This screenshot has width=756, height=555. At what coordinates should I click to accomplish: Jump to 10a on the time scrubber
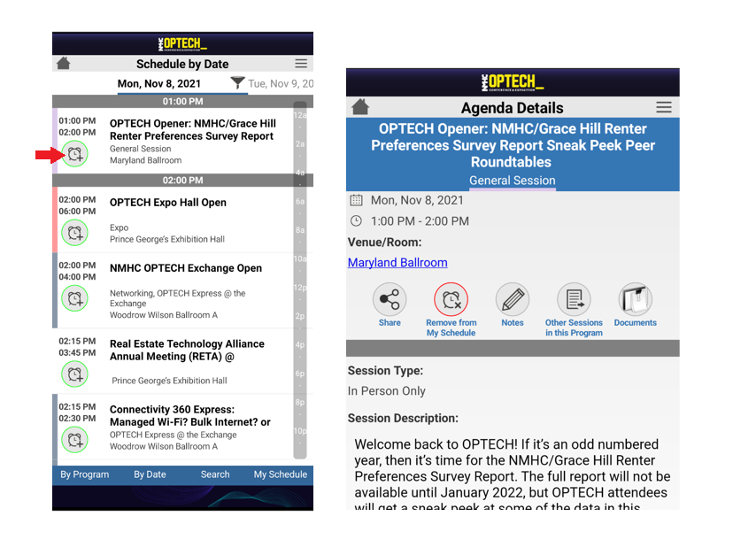point(300,259)
